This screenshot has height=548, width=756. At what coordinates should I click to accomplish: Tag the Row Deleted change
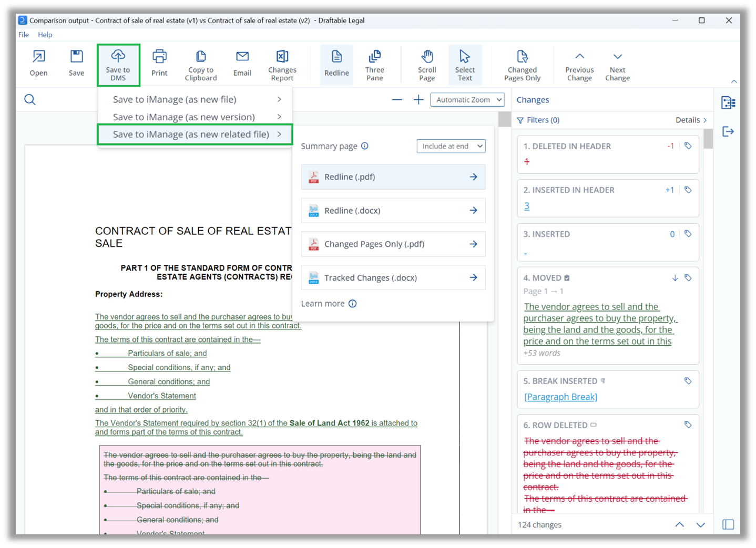tap(688, 425)
